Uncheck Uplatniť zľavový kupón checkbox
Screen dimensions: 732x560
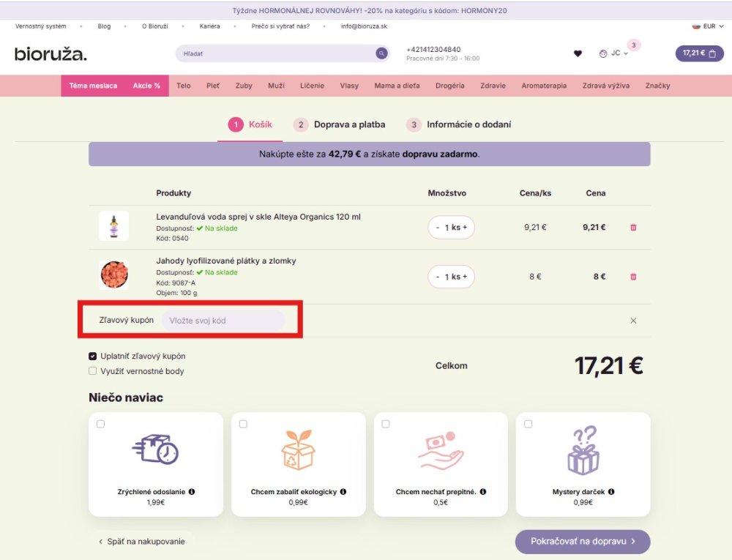pos(93,356)
